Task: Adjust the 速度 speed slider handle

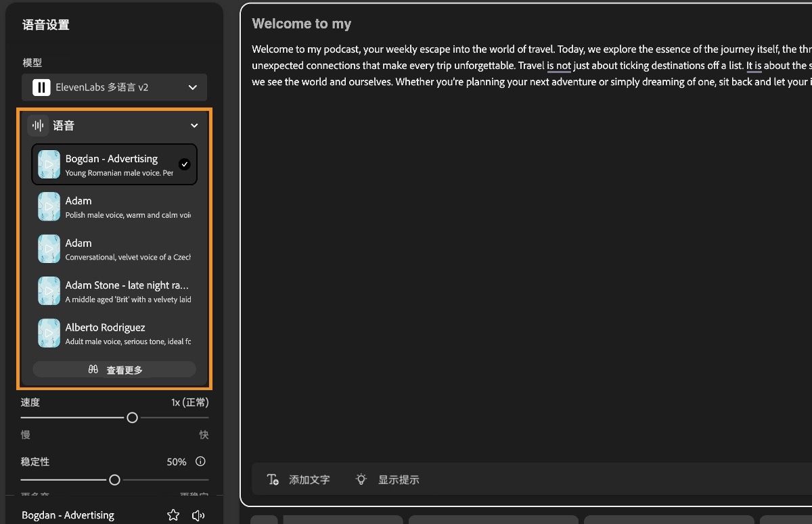Action: 133,417
